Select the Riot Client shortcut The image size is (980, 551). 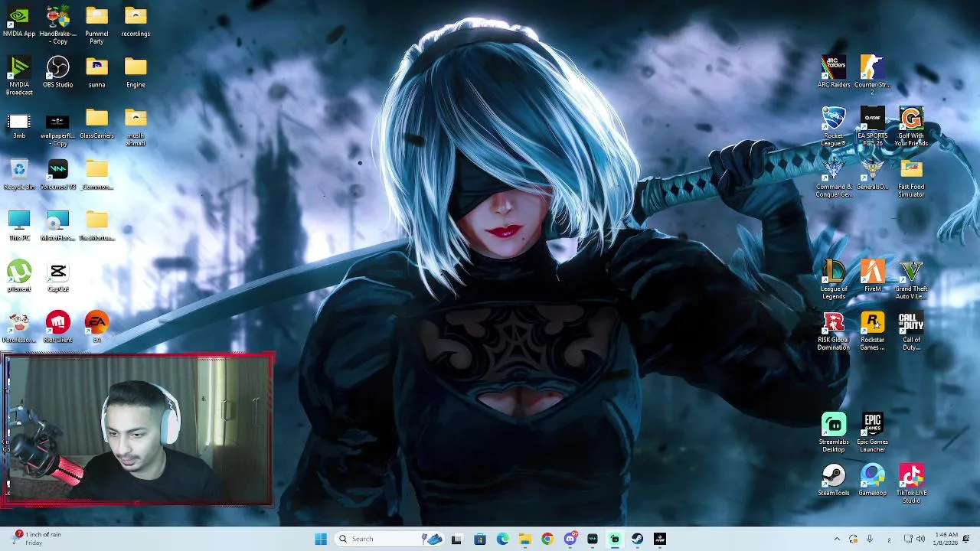pos(57,328)
